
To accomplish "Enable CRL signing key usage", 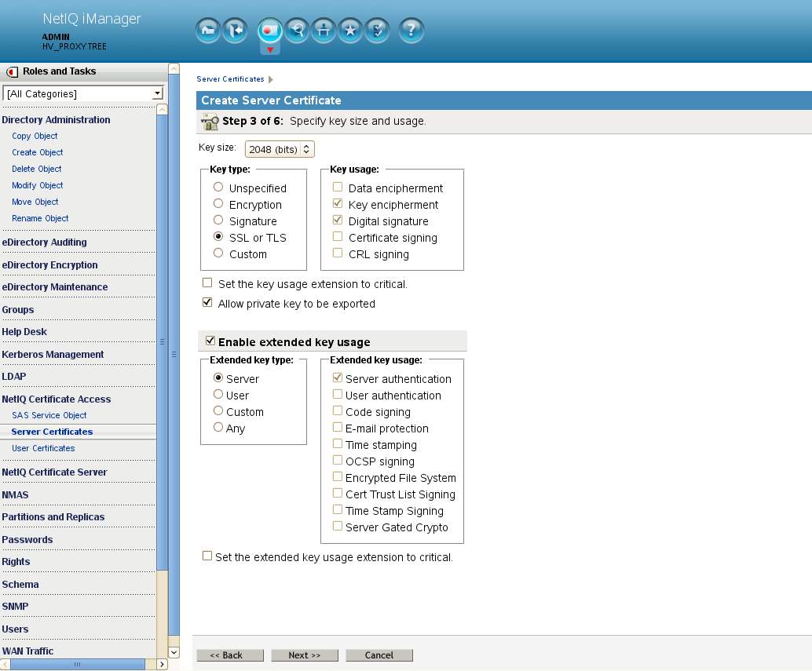I will point(338,253).
